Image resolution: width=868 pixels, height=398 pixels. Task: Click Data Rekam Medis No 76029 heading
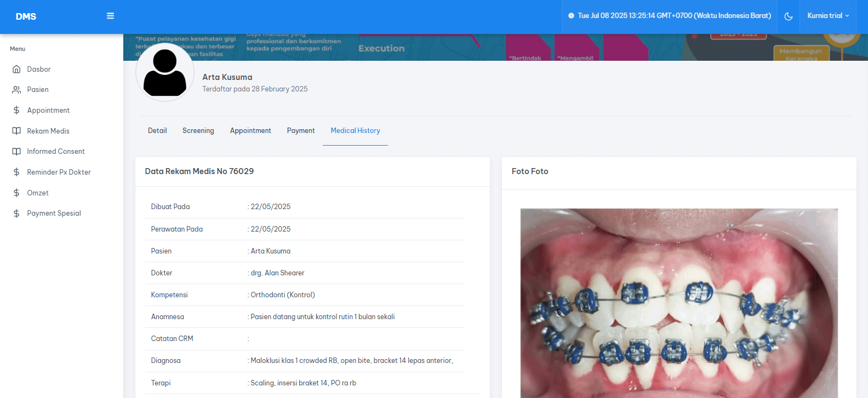click(199, 171)
